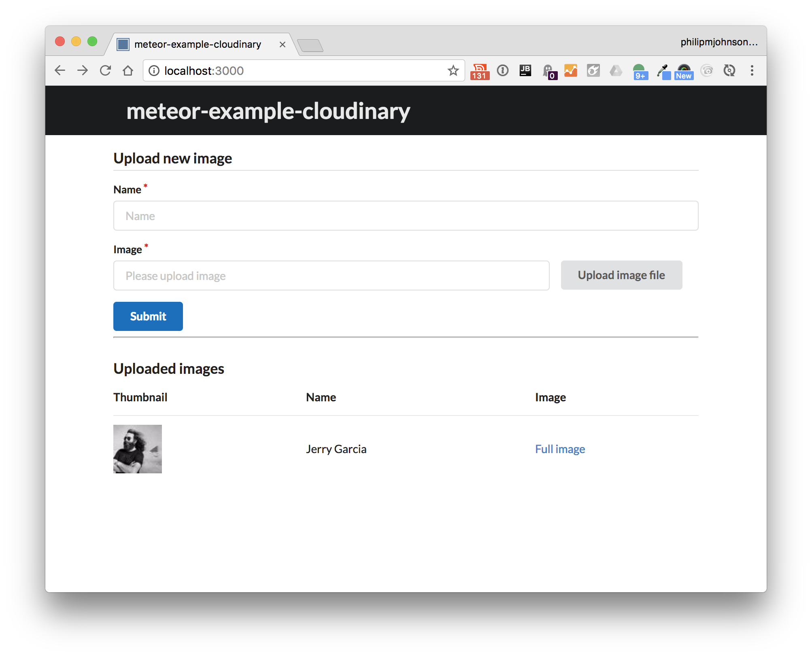Focus the Name text field
Screen dimensions: 812x657
point(406,216)
